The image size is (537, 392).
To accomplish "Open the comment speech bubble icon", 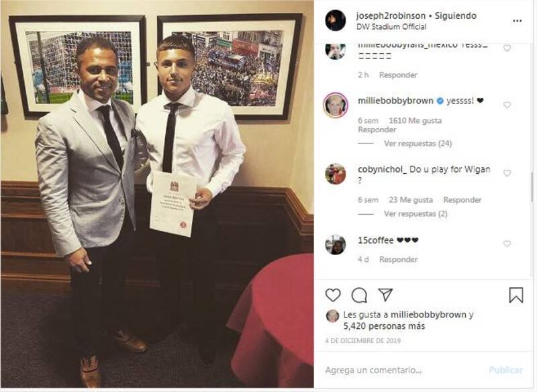I will coord(359,295).
